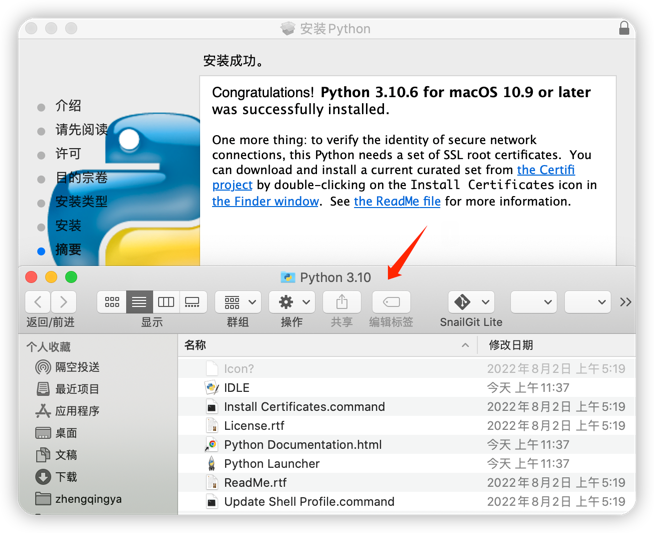Switch Finder to icon view

pyautogui.click(x=112, y=302)
